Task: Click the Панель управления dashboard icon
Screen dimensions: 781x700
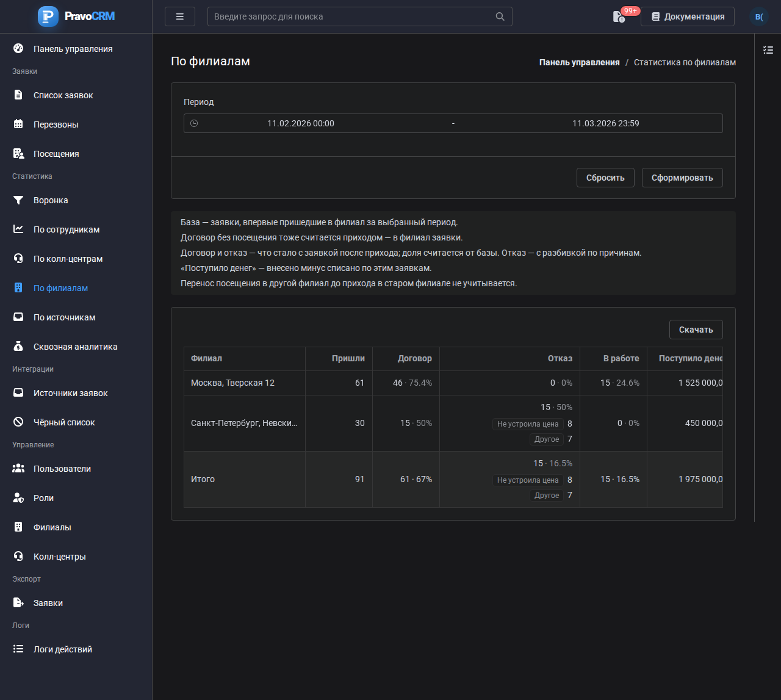Action: point(18,49)
